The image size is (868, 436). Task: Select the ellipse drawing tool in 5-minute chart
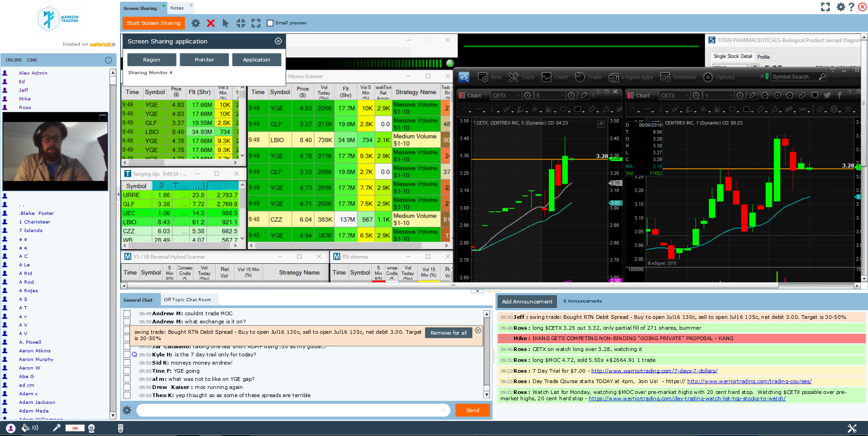(x=563, y=109)
